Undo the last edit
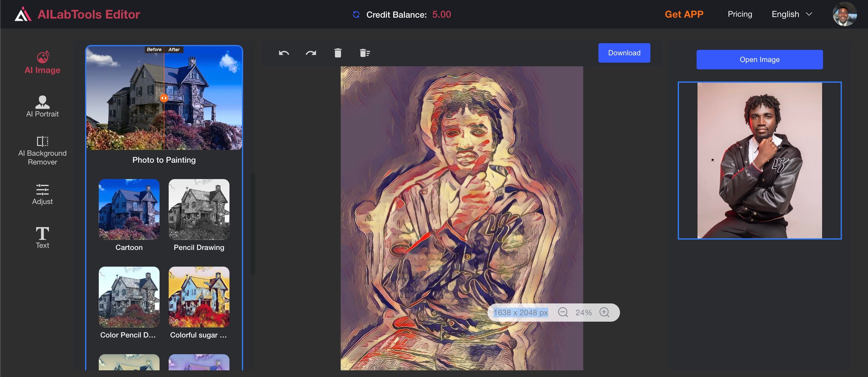Screen dimensions: 868x377 (283, 53)
